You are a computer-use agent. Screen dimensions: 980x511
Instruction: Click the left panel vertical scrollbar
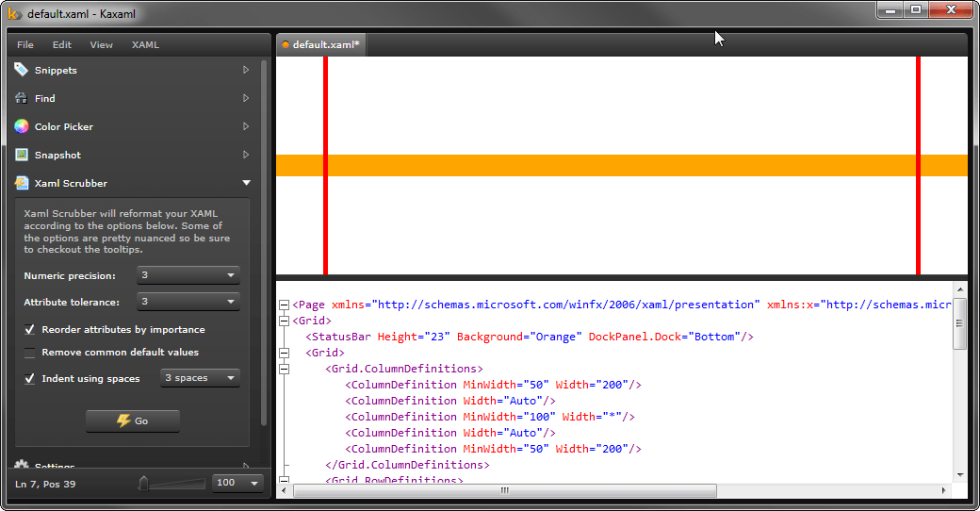click(264, 244)
